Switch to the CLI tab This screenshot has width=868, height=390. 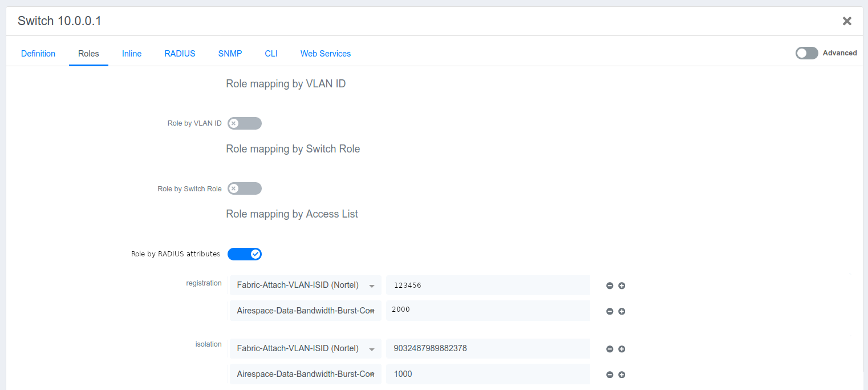[271, 54]
